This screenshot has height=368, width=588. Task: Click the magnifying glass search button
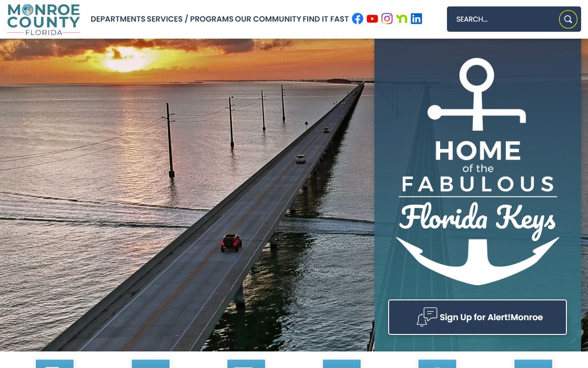pyautogui.click(x=568, y=19)
